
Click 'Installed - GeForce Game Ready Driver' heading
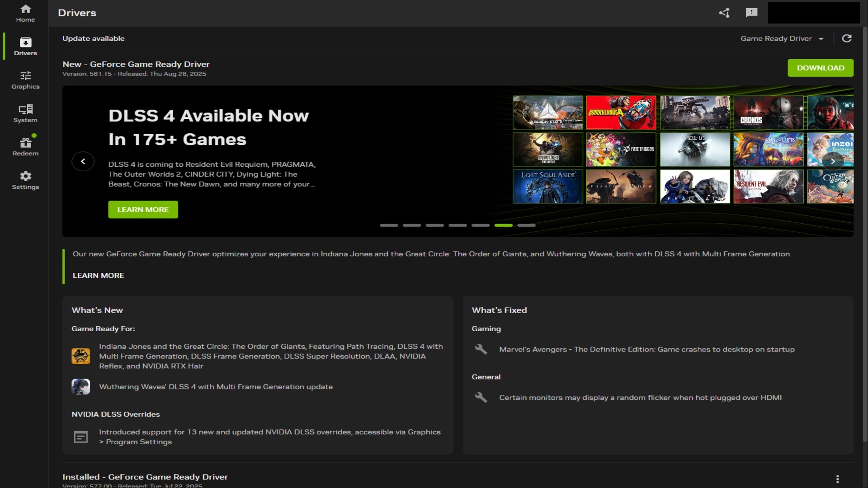coord(145,477)
